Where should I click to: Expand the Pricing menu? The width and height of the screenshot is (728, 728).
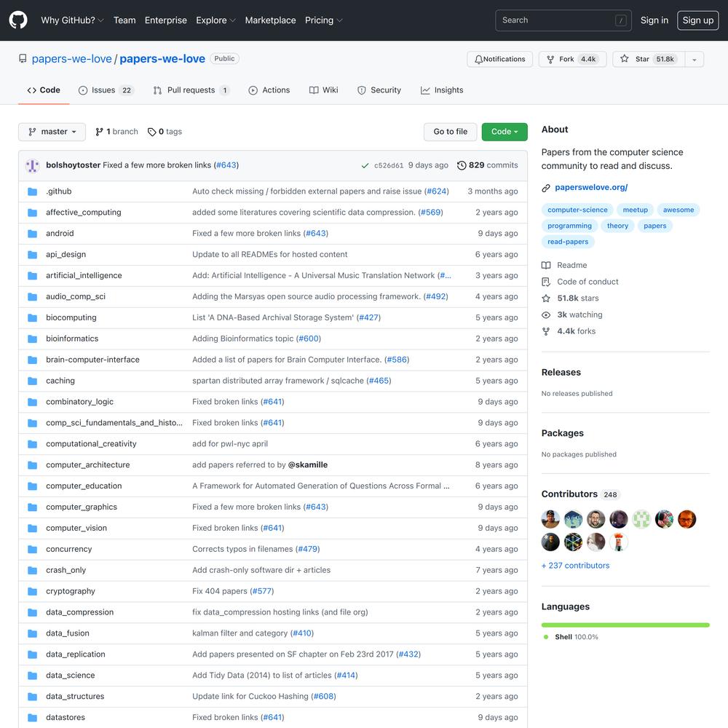tap(324, 20)
